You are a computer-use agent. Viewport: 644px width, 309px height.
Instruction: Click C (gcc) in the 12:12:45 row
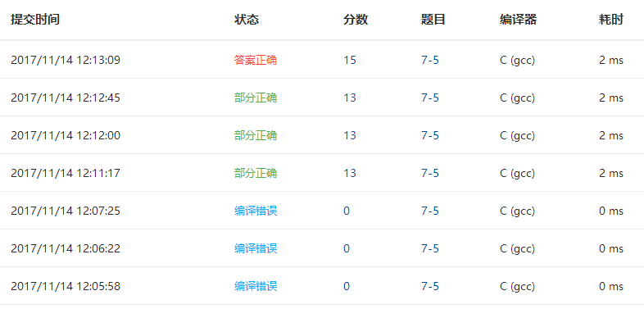click(518, 98)
